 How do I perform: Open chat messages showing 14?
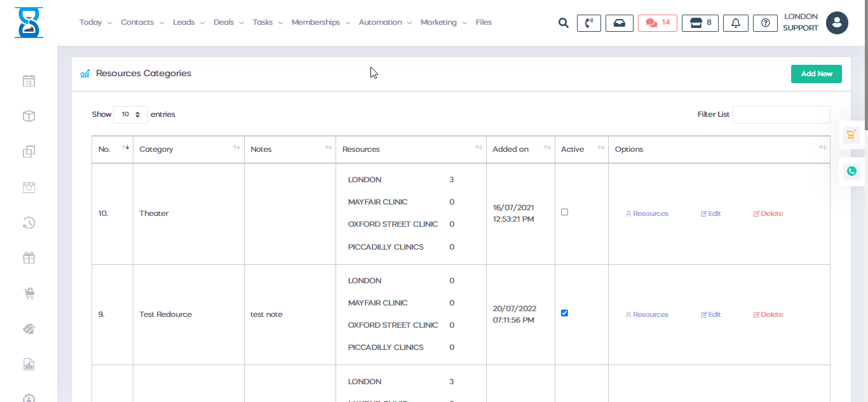click(657, 23)
